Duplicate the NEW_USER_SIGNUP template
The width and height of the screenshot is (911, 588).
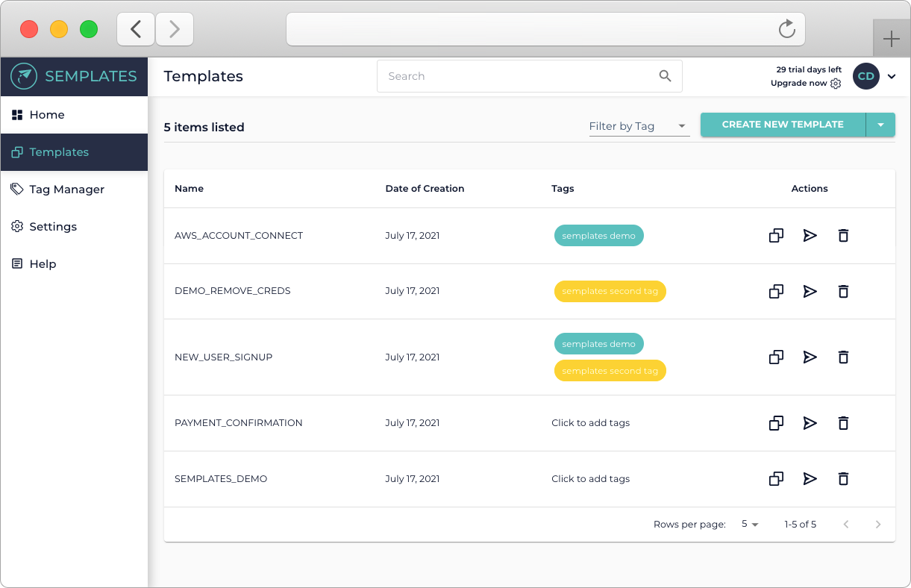click(776, 357)
